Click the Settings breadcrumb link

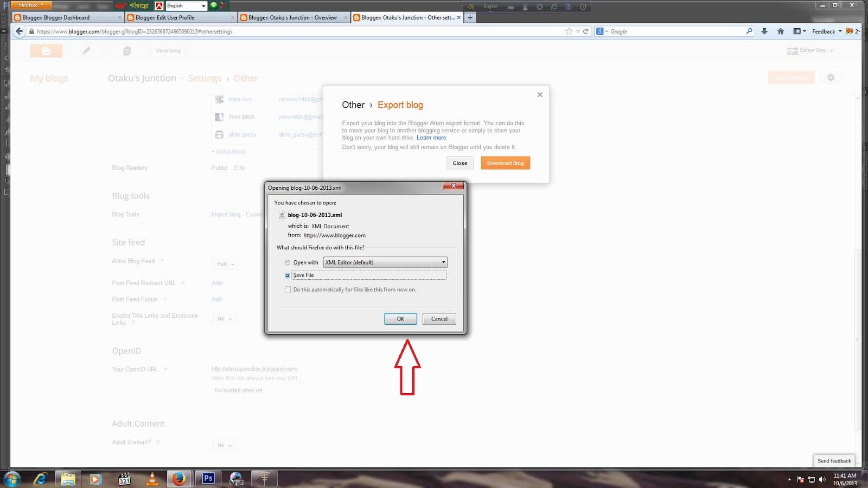coord(205,78)
